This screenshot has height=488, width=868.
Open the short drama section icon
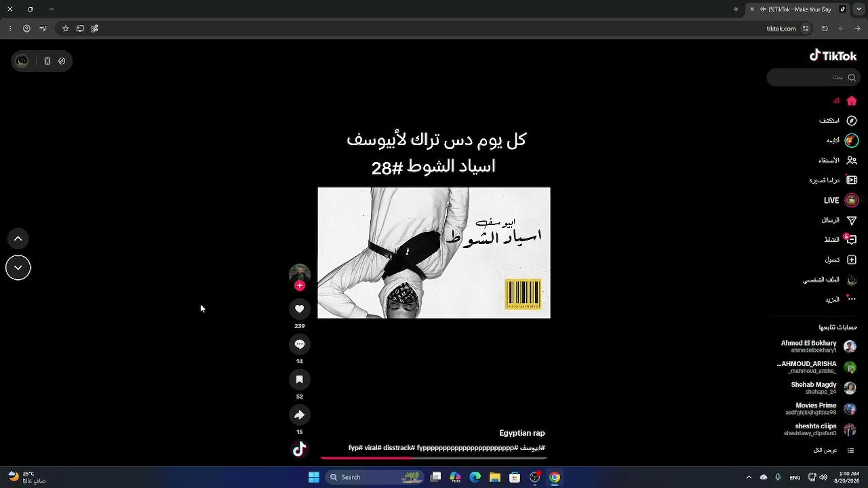tap(852, 180)
